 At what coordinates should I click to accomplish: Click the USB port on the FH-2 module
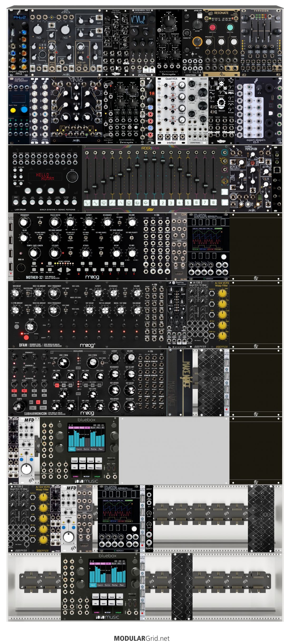tap(12, 32)
